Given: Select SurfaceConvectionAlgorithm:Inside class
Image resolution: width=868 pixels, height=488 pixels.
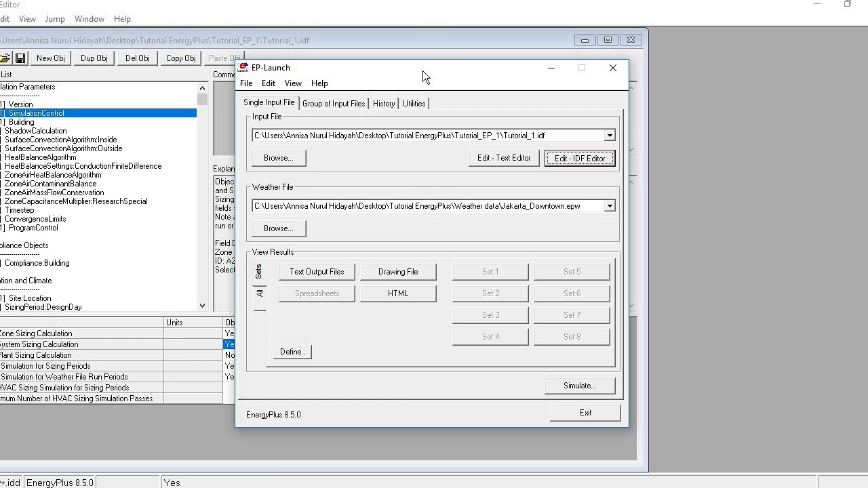Looking at the screenshot, I should (60, 140).
